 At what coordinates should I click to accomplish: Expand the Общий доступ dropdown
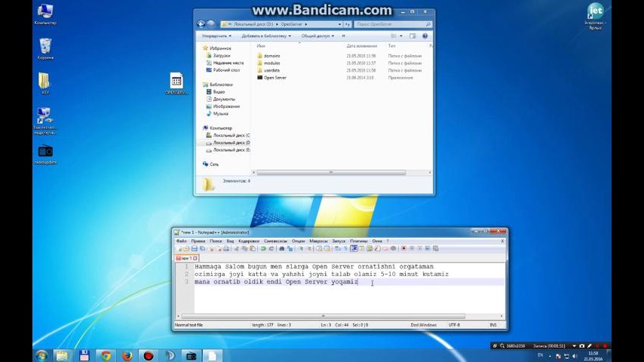pyautogui.click(x=317, y=36)
